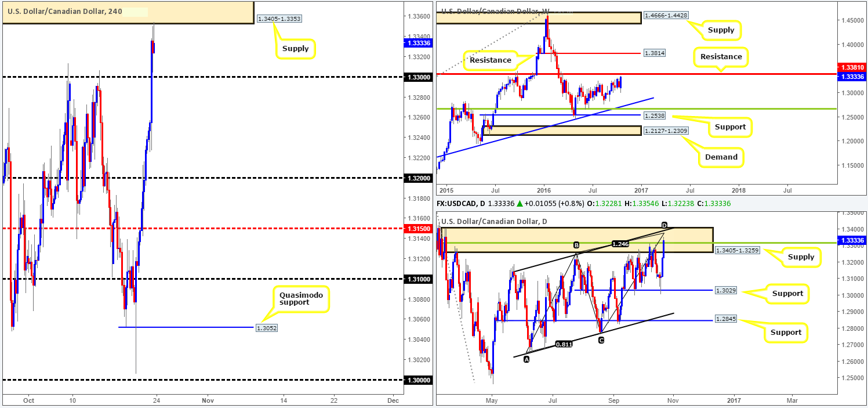Click the 2016 date on the weekly time axis

coord(544,190)
